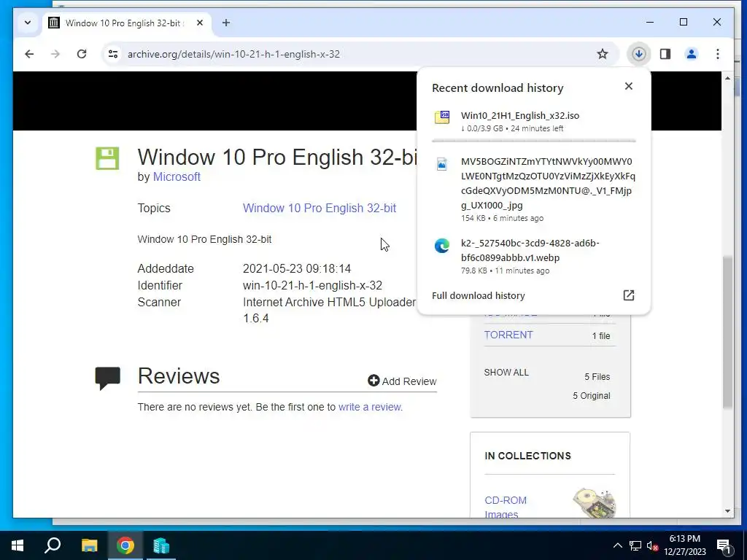
Task: Open the CD-ROM Images collection link
Action: pyautogui.click(x=506, y=507)
